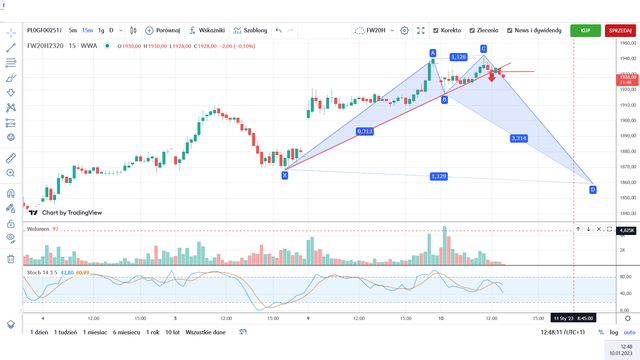Screen dimensions: 640x360
Task: Show the object tree layers icon
Action: coord(11,324)
